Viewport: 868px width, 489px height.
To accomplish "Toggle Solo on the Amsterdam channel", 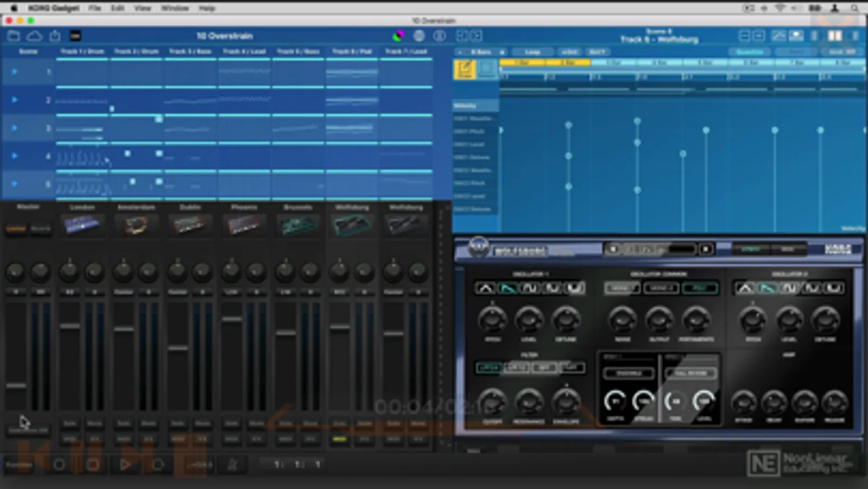I will tap(124, 423).
